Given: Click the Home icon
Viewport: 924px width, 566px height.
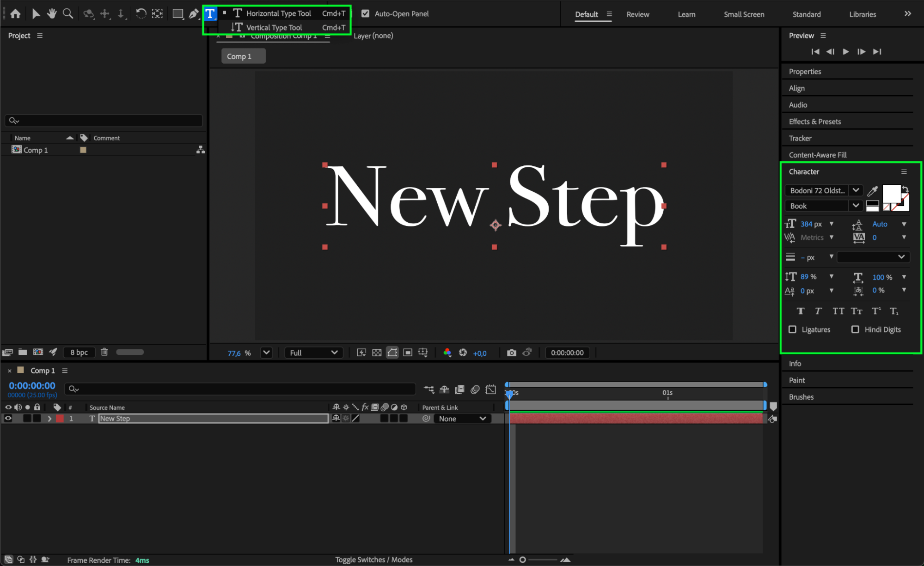Looking at the screenshot, I should coord(15,13).
